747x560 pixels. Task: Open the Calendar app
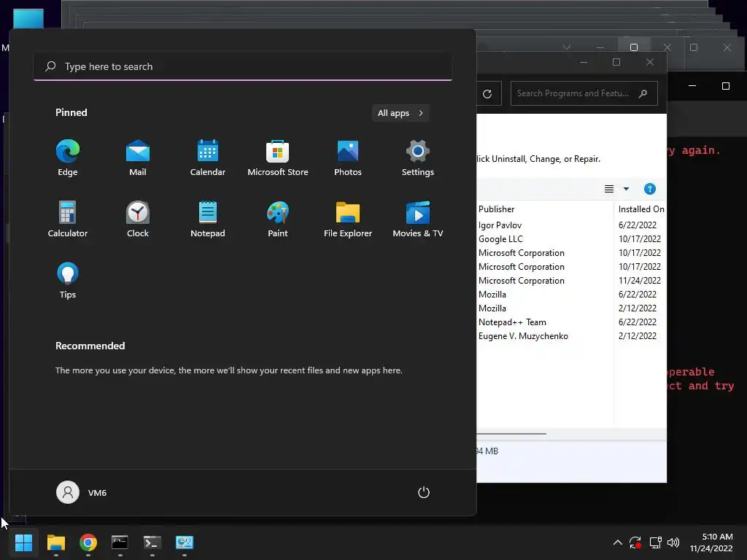click(x=208, y=157)
